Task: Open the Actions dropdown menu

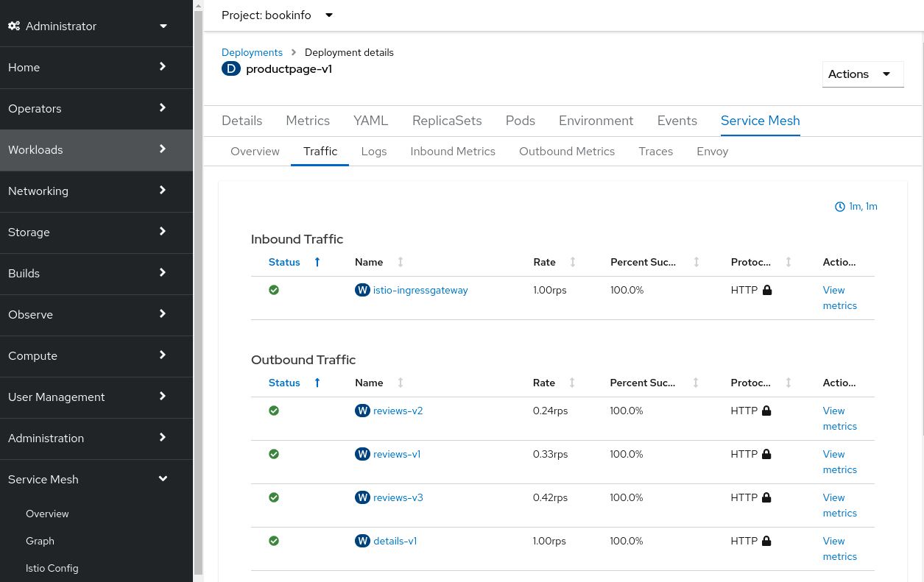Action: point(862,74)
